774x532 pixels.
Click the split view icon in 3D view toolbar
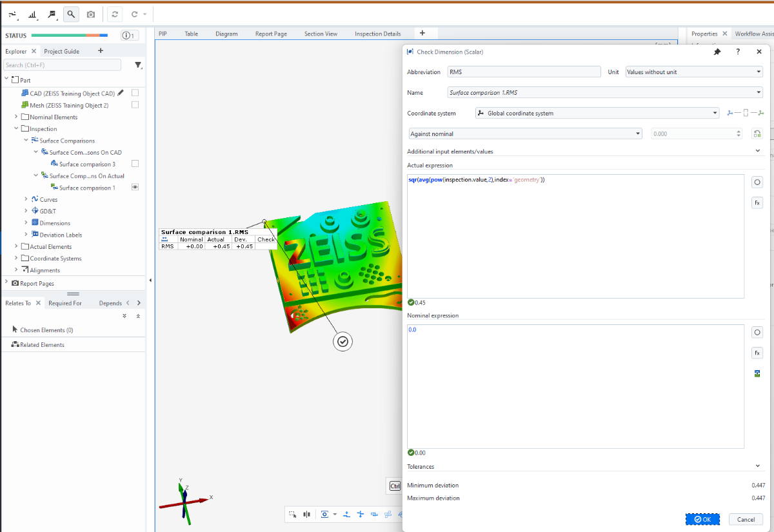click(x=307, y=515)
